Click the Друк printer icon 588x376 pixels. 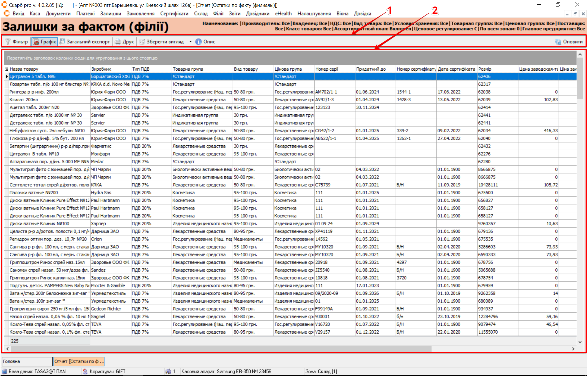coord(118,42)
